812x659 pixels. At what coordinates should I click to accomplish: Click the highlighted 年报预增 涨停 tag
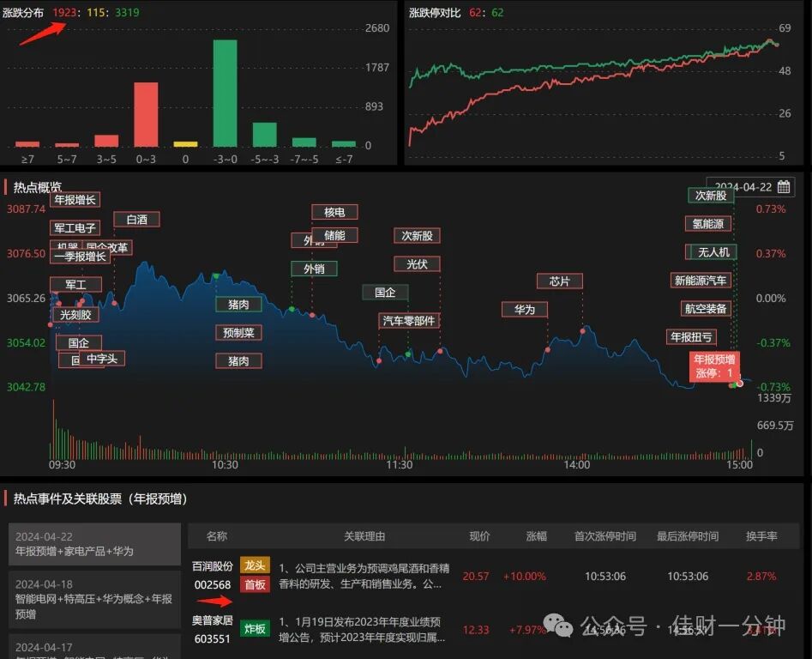pos(714,366)
